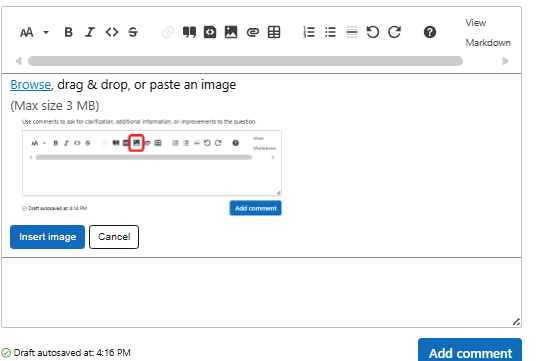Click the toolbar scrollbar right arrow
The image size is (544, 361).
(x=505, y=61)
